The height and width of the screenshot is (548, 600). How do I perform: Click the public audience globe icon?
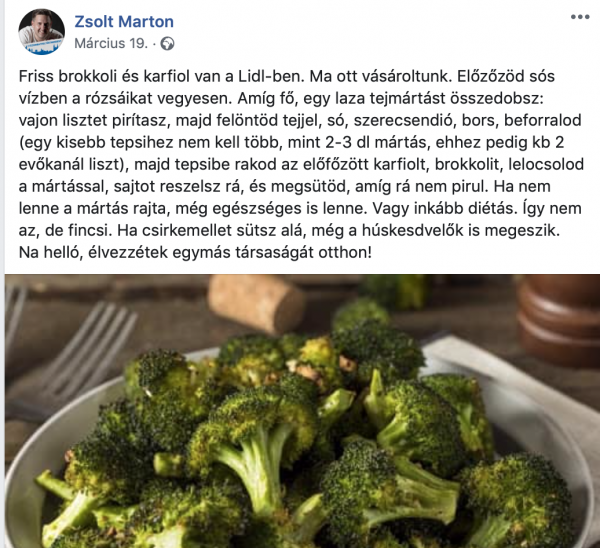tap(167, 44)
